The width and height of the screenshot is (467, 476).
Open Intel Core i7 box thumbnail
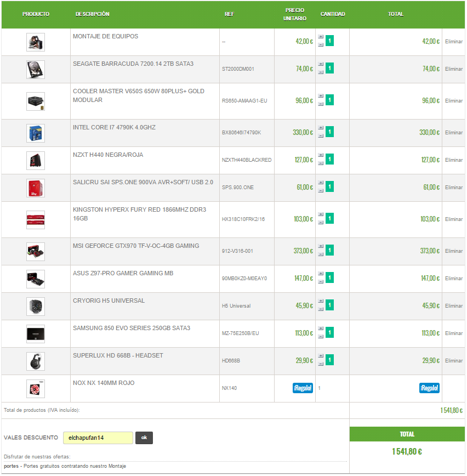[36, 133]
